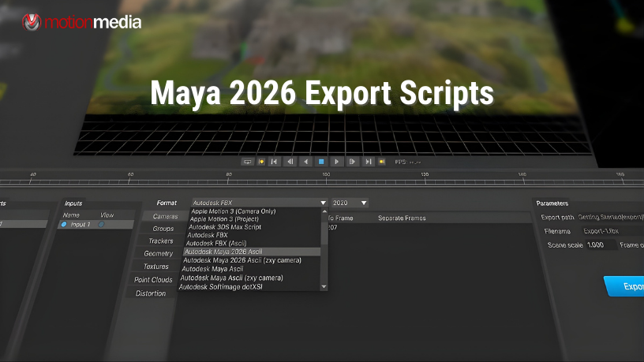Click the yellow in-point marker icon
Image resolution: width=644 pixels, height=362 pixels.
[x=261, y=162]
